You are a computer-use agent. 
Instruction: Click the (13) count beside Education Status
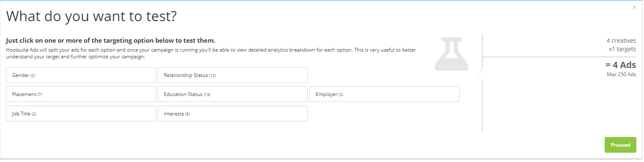207,95
